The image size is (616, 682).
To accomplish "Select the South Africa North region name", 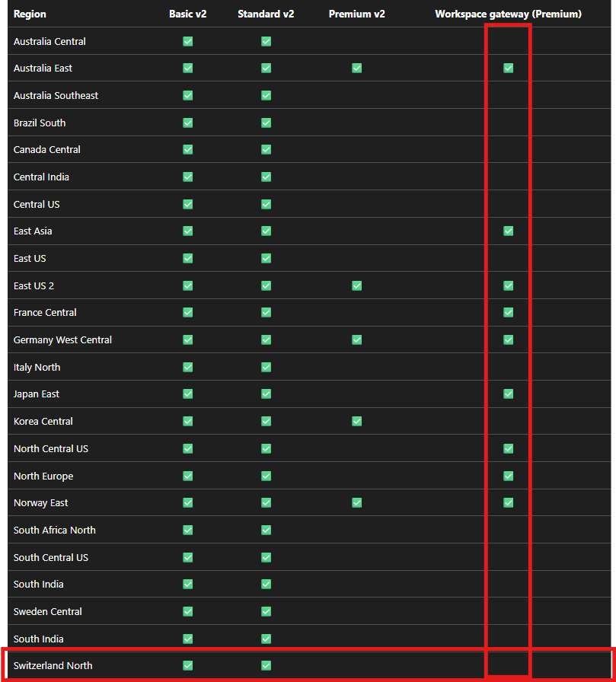I will [54, 531].
